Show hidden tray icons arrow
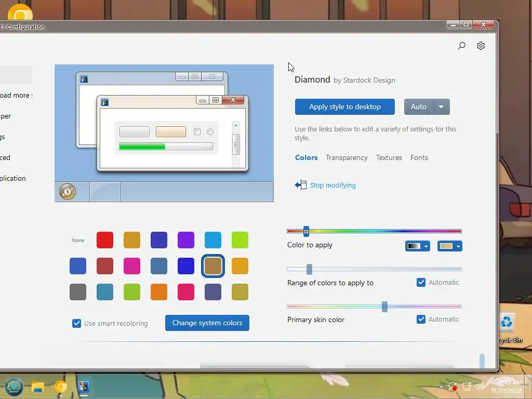The height and width of the screenshot is (399, 532). 441,387
